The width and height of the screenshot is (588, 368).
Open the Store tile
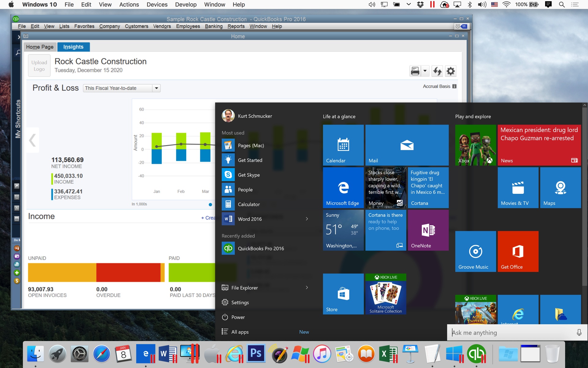coord(343,294)
